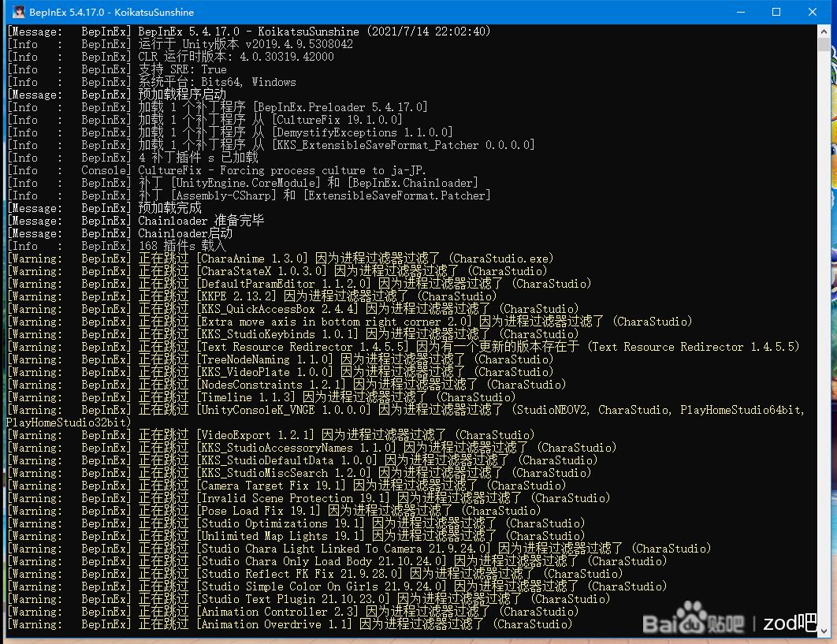Click the warning line for [KKS_StudioDefaultData 1.0.0]

[x=302, y=460]
